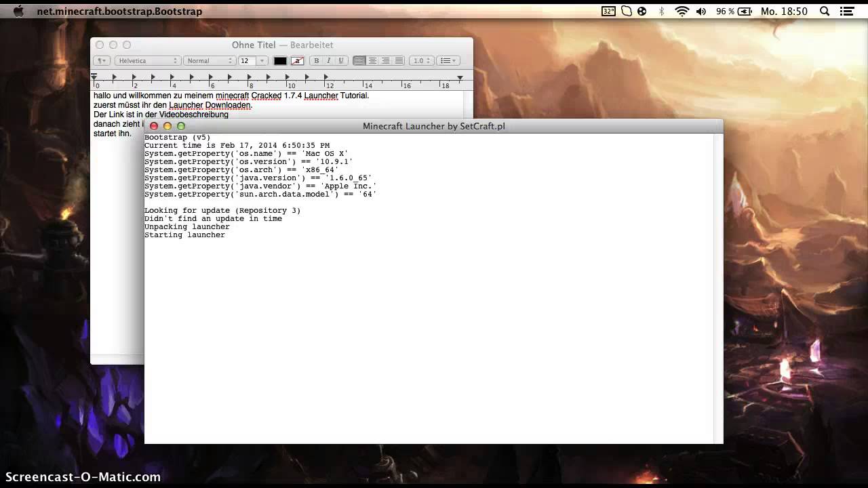The image size is (868, 488).
Task: Toggle bold formatting in TextEdit
Action: [316, 61]
